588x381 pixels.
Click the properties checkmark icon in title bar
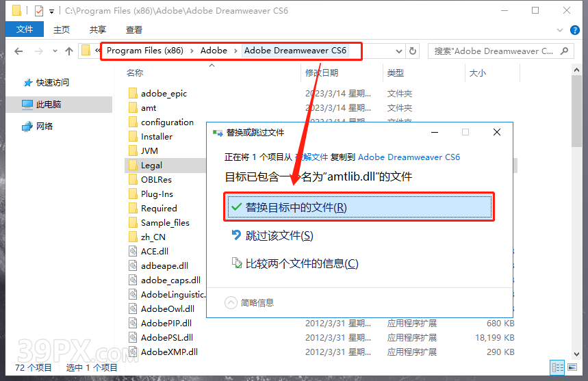coord(39,11)
